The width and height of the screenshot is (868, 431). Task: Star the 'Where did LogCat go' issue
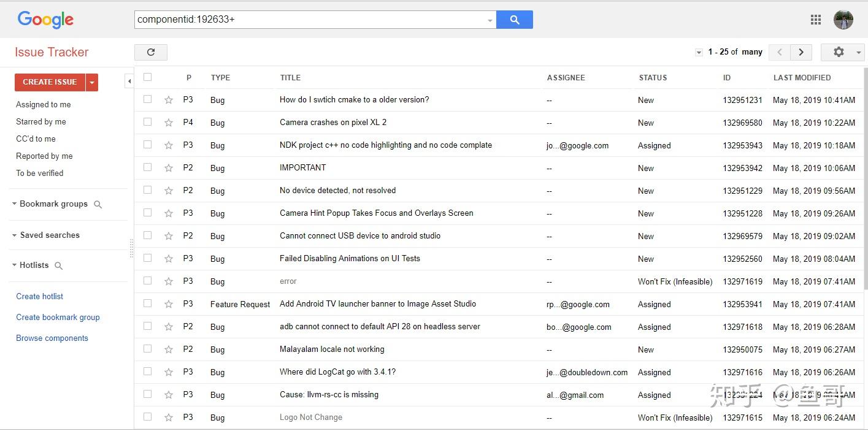pyautogui.click(x=169, y=372)
